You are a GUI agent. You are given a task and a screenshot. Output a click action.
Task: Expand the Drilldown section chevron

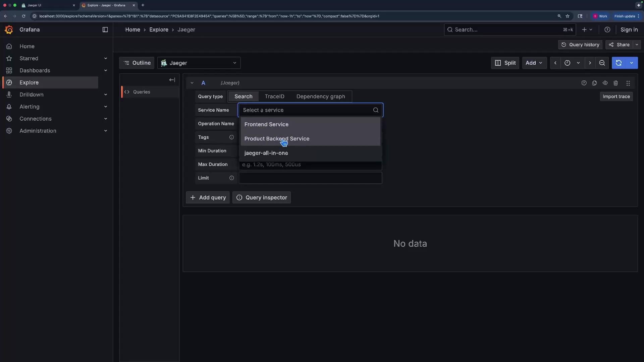coord(106,95)
